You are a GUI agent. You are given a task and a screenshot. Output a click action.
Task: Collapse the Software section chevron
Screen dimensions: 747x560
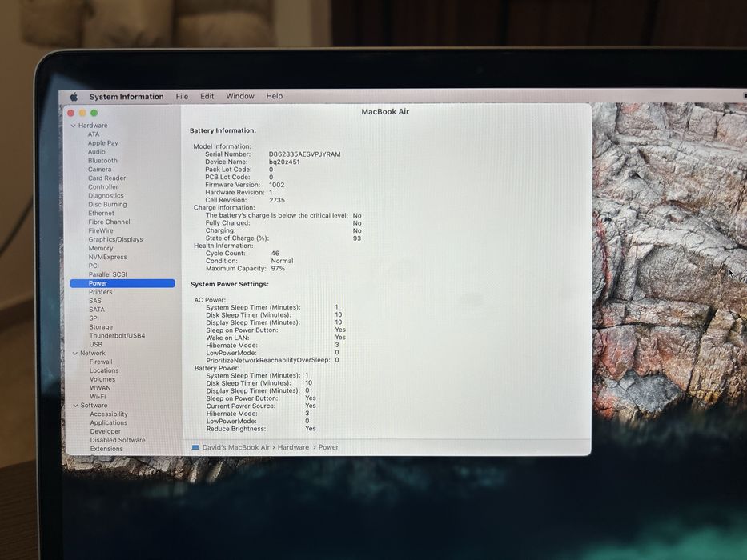pos(76,406)
